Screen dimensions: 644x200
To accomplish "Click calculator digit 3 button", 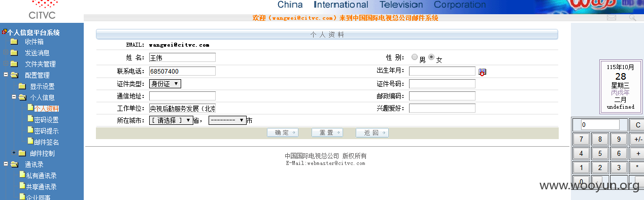I will tap(619, 168).
